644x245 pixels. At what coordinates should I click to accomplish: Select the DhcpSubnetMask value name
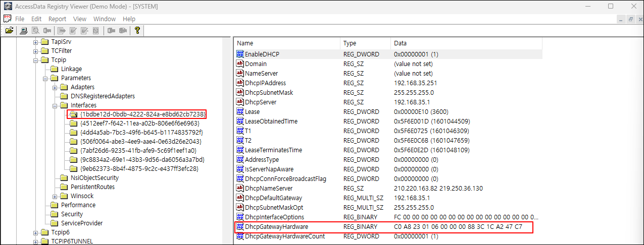pos(269,92)
